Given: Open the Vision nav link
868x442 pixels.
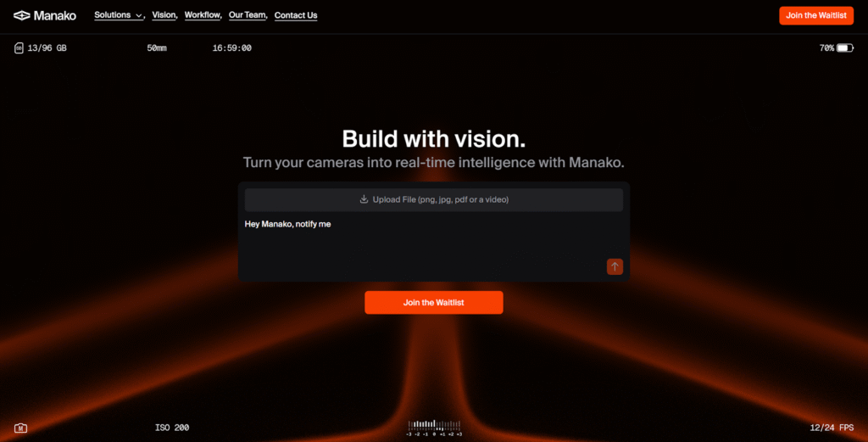Looking at the screenshot, I should tap(164, 15).
